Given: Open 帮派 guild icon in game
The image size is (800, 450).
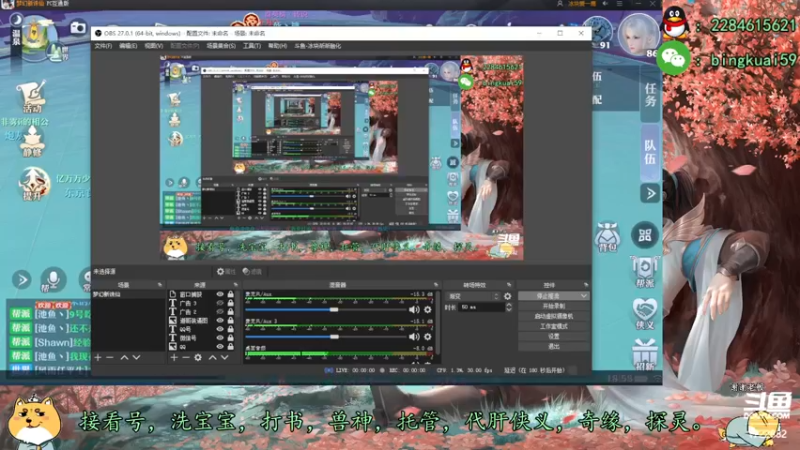Looking at the screenshot, I should (644, 272).
